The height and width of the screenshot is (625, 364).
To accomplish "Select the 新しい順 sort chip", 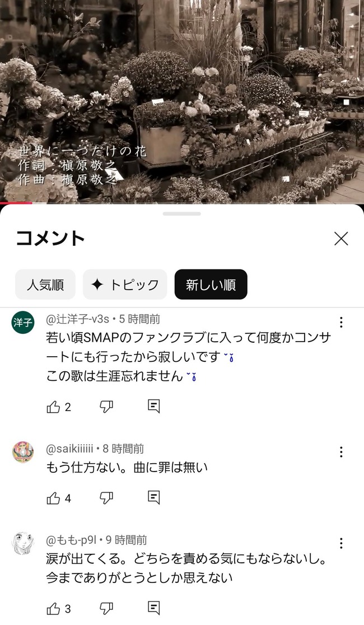I will click(x=211, y=284).
